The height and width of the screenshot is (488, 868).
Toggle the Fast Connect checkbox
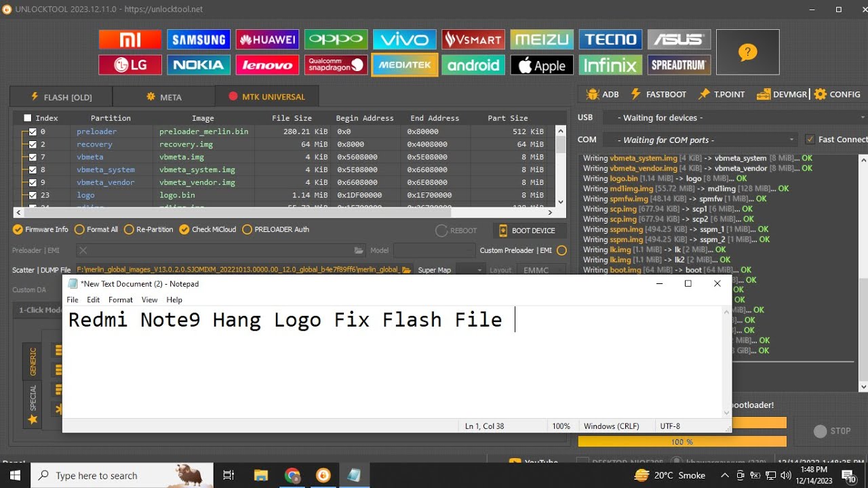[810, 140]
